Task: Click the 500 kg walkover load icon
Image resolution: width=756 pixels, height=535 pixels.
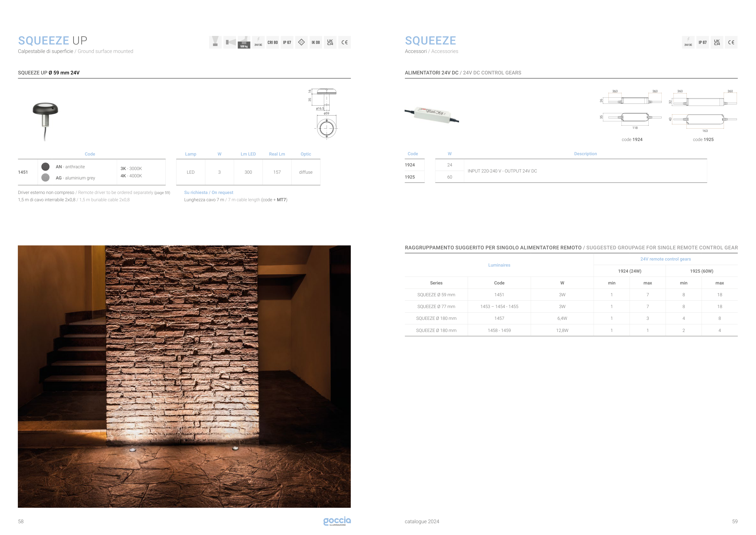Action: pyautogui.click(x=244, y=42)
